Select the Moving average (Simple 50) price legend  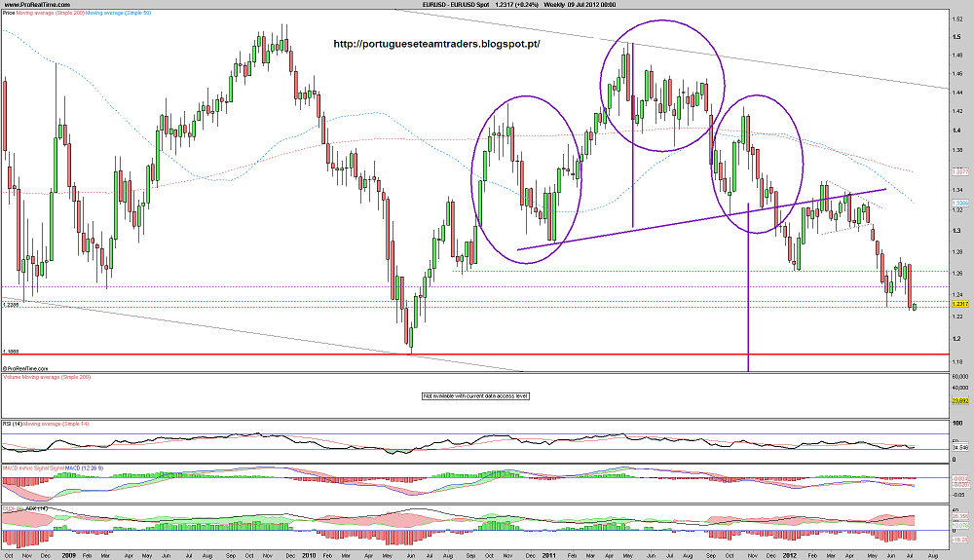117,13
